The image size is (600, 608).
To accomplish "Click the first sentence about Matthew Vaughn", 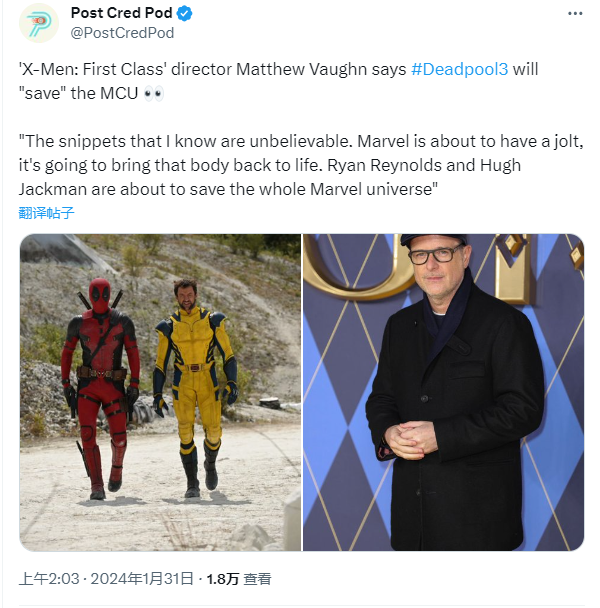I will 278,81.
